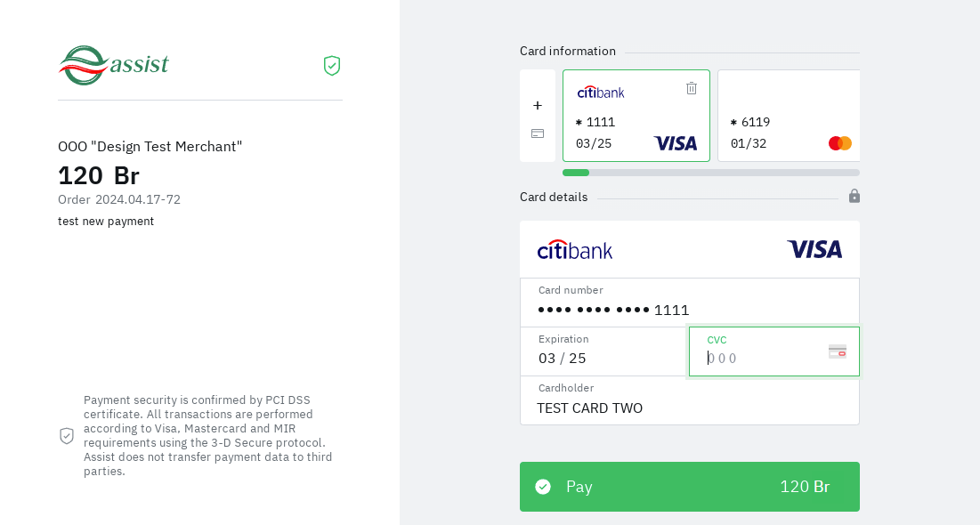
Task: Click the Mastercard logo on the 6119 card
Action: pos(840,143)
